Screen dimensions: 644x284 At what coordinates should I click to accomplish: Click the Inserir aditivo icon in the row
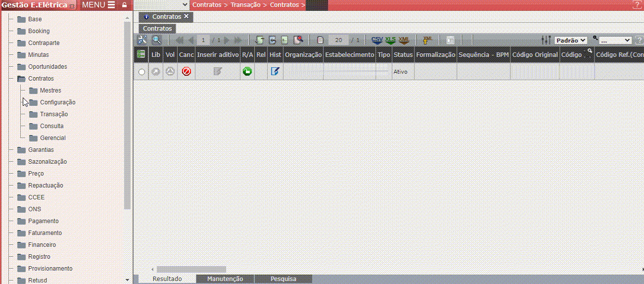pyautogui.click(x=218, y=72)
